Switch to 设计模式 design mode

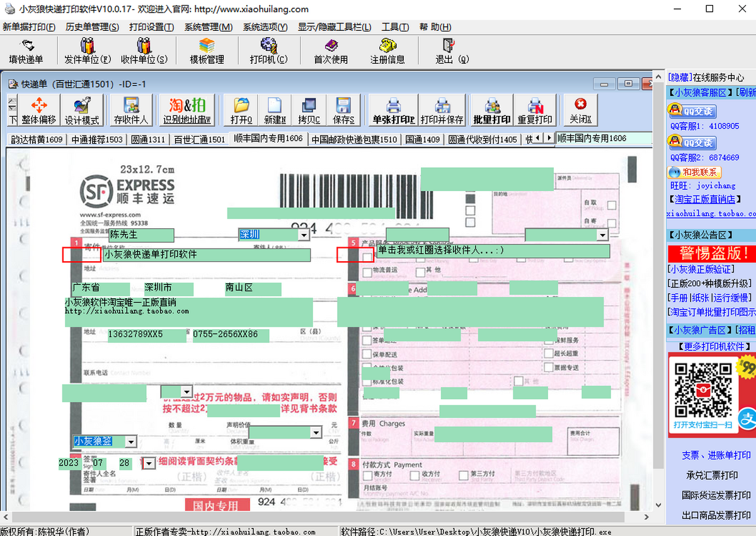82,111
